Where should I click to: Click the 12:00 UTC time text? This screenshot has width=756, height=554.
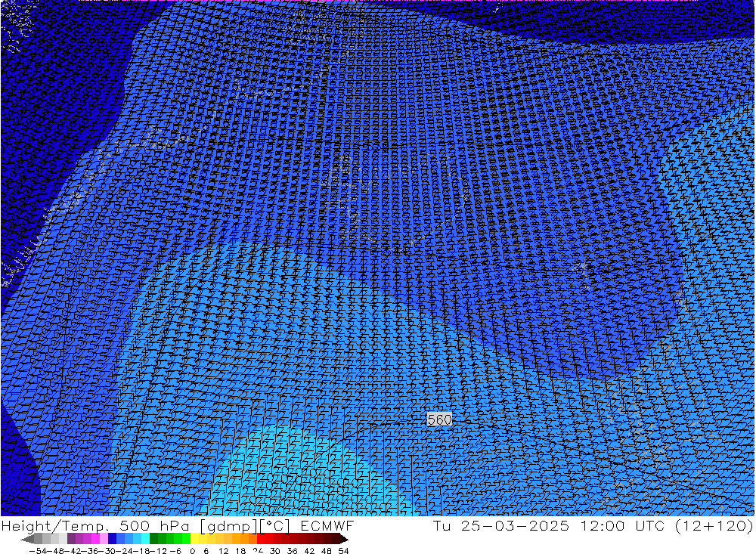pos(622,525)
